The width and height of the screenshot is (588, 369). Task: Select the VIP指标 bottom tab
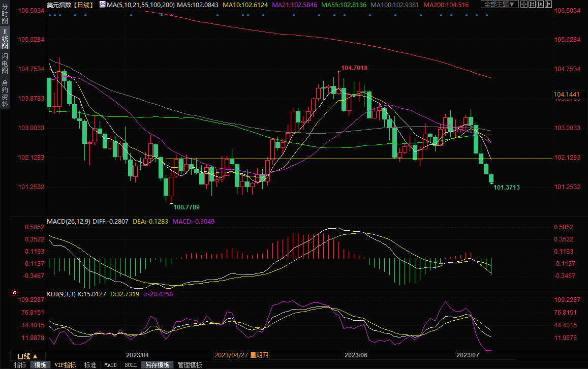pos(65,365)
